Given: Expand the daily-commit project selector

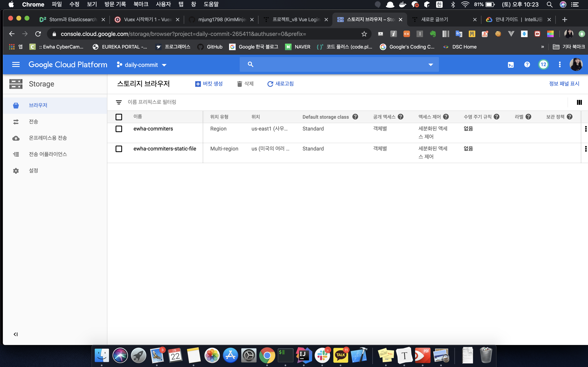Looking at the screenshot, I should 142,65.
